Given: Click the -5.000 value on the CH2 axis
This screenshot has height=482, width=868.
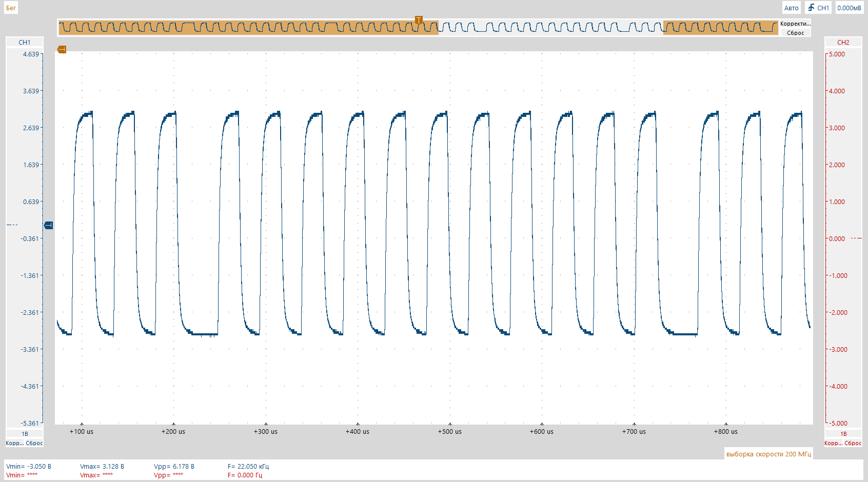Looking at the screenshot, I should pos(838,423).
